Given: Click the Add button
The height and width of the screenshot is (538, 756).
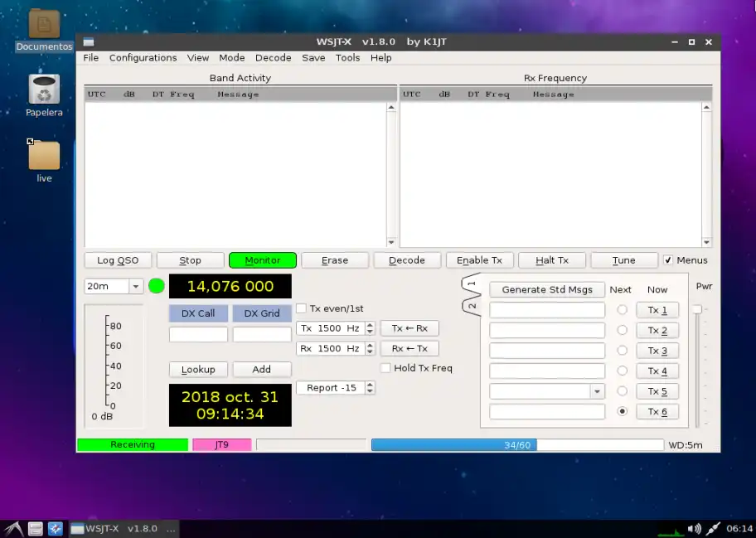Looking at the screenshot, I should pos(262,369).
